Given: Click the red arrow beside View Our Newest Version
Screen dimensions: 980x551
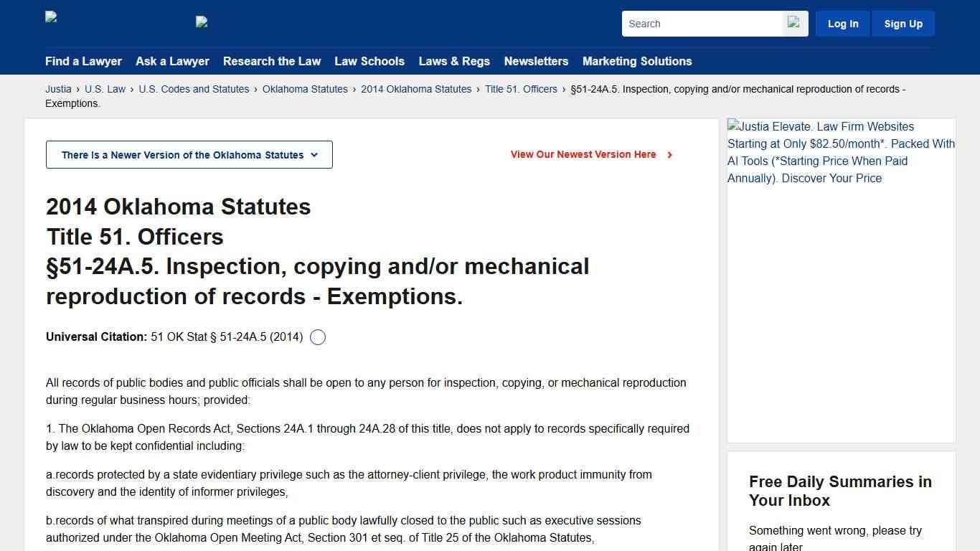Looking at the screenshot, I should [669, 154].
